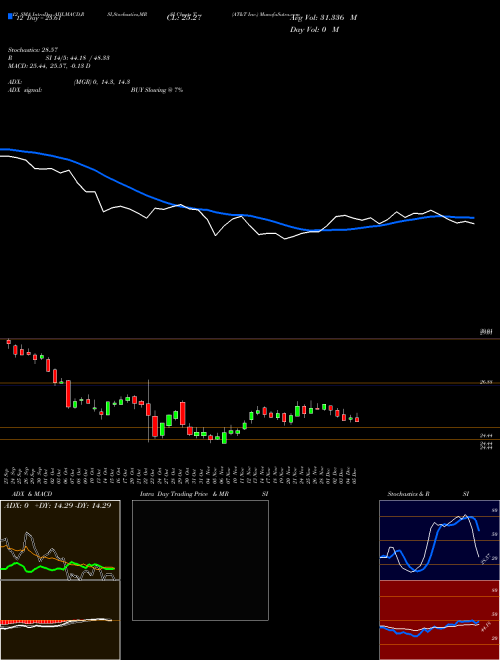Click the MACD histogram panel with red bars
This screenshot has width=500, height=660.
tap(60, 620)
